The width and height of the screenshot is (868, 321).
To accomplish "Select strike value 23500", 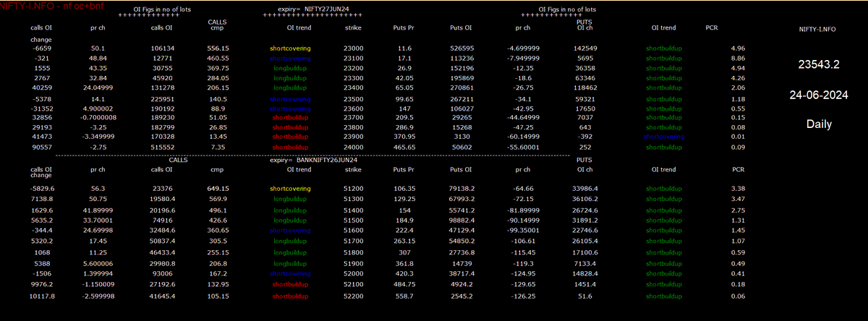I will (x=354, y=99).
